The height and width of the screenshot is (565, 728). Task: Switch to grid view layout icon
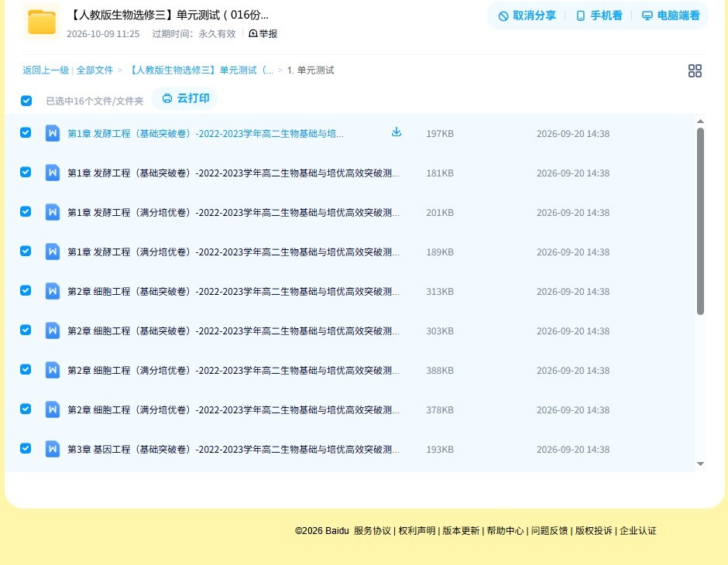[x=695, y=70]
